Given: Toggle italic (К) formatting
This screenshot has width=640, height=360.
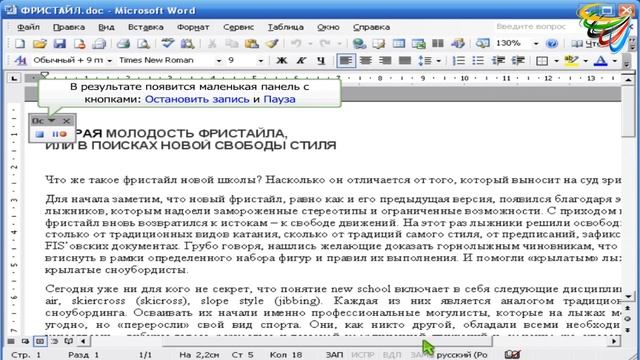Looking at the screenshot, I should [301, 61].
